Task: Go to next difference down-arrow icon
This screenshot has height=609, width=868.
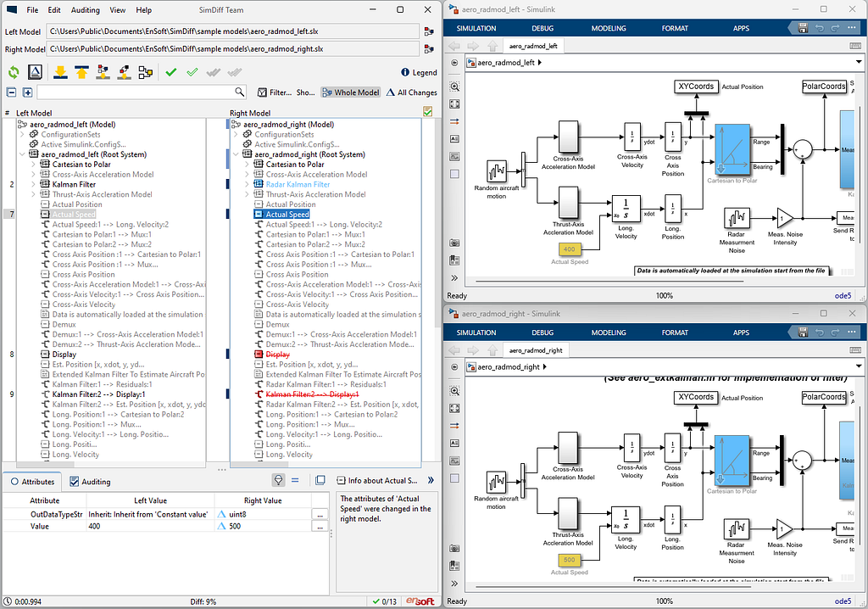Action: pyautogui.click(x=60, y=72)
